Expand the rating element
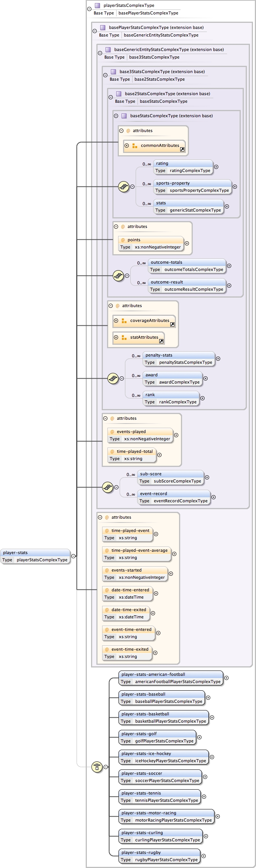 (x=216, y=167)
